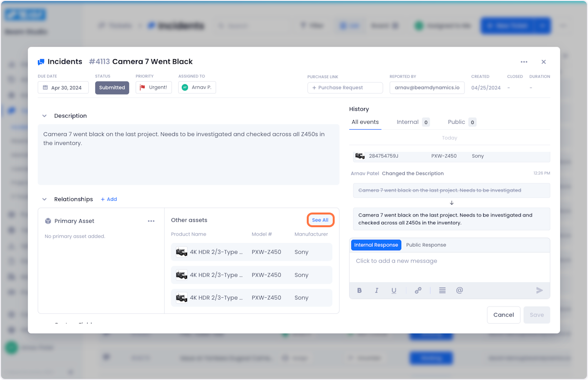Select the incident title Camera 7 Went Black
The height and width of the screenshot is (380, 588).
(x=152, y=62)
